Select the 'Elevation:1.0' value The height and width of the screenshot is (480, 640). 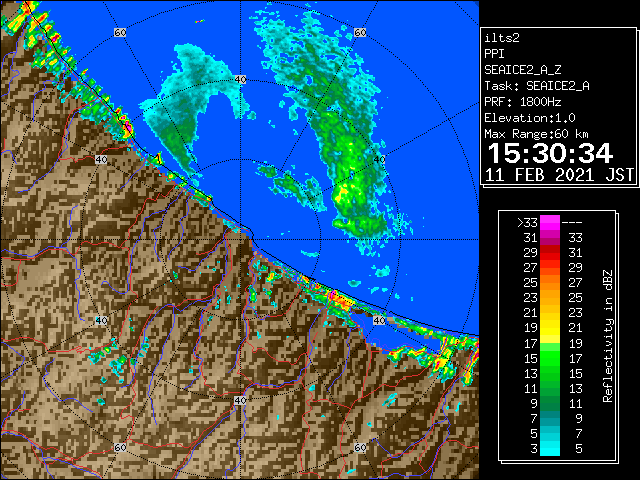530,118
